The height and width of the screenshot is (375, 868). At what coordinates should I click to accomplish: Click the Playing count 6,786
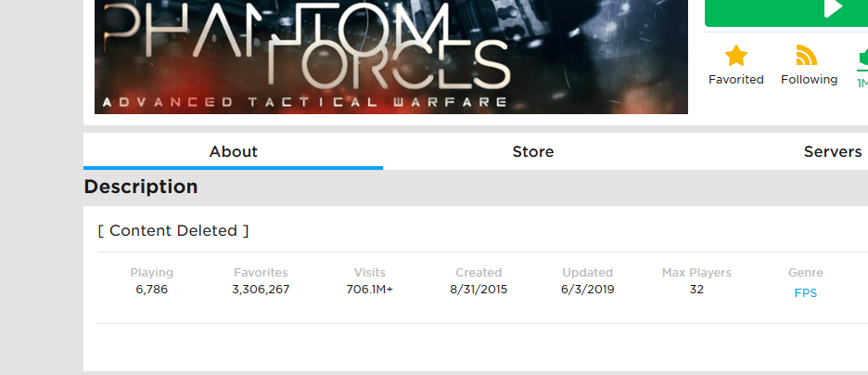[x=151, y=290]
